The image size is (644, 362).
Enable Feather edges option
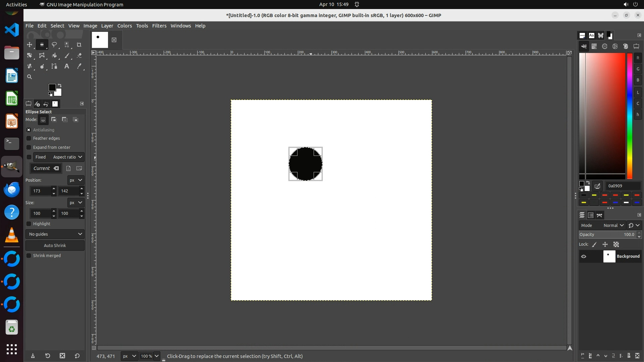29,138
